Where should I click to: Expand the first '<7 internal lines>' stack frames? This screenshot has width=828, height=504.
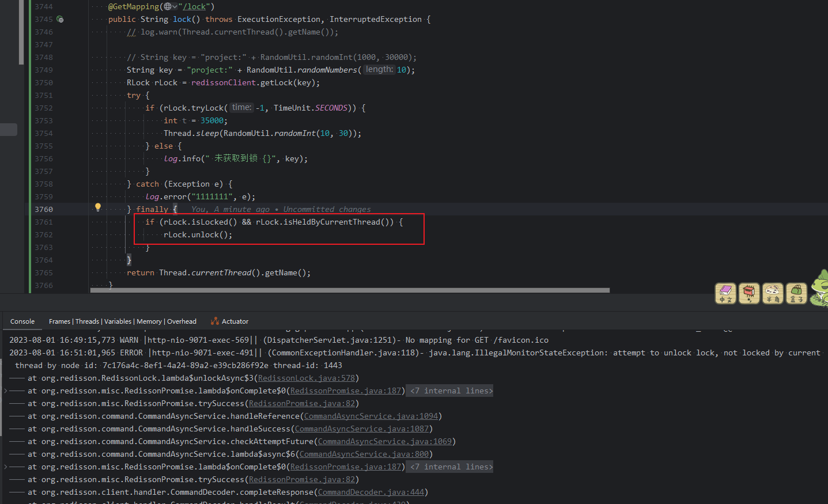coord(449,391)
